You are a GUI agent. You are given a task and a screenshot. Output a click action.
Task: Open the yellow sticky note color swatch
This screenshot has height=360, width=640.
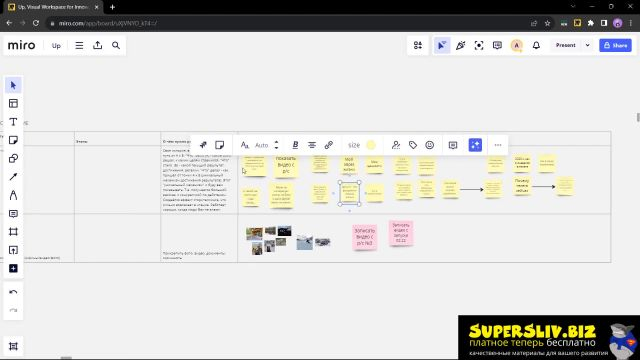tap(371, 145)
